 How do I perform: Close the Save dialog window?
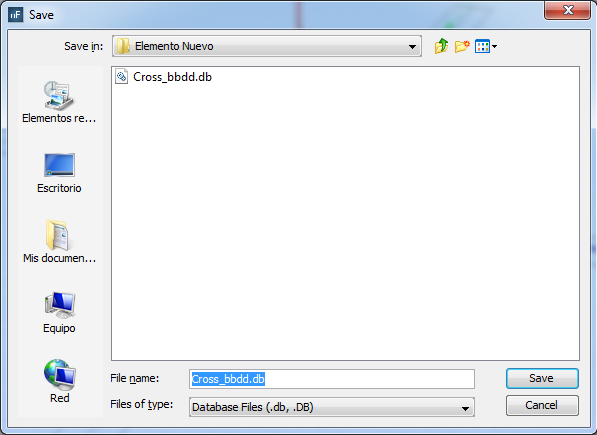coord(567,10)
